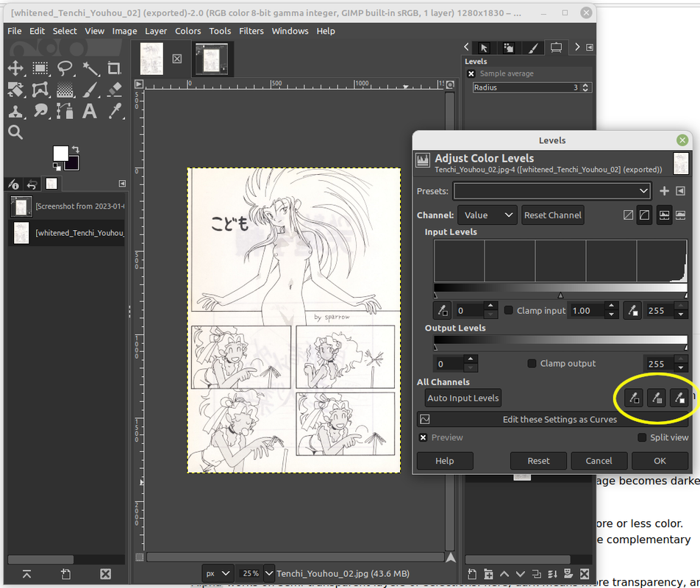Select the Rectangle Select tool
700x588 pixels.
pos(40,68)
